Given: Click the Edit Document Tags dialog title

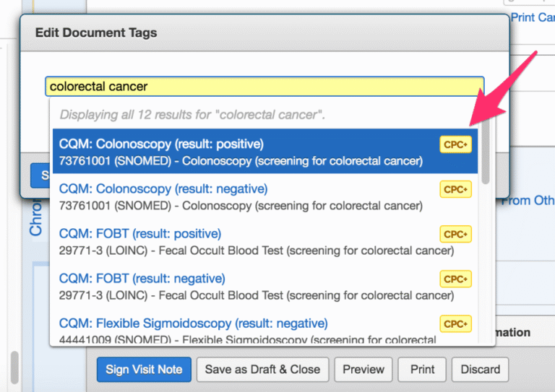Looking at the screenshot, I should [x=96, y=33].
